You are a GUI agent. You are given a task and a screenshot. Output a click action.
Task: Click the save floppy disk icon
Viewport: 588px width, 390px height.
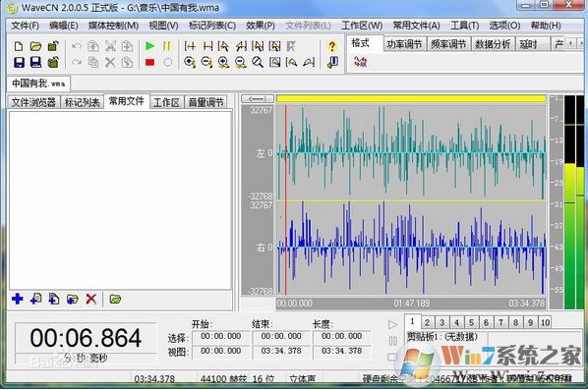point(19,62)
